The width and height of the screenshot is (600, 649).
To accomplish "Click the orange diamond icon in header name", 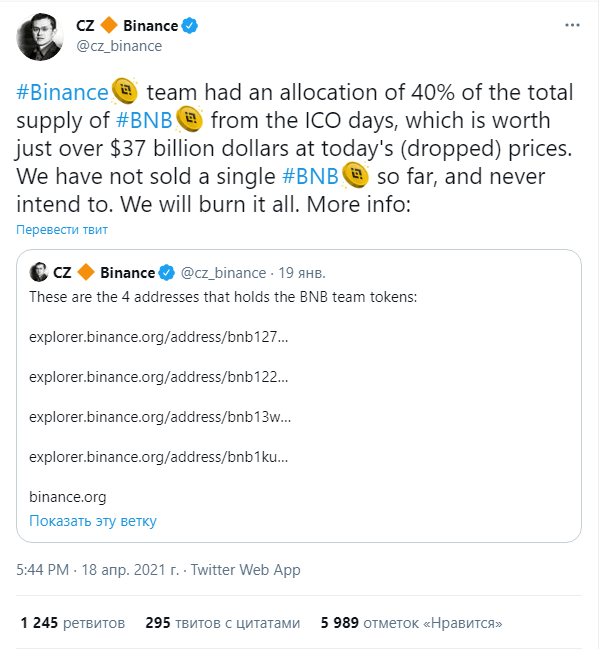I will [109, 25].
